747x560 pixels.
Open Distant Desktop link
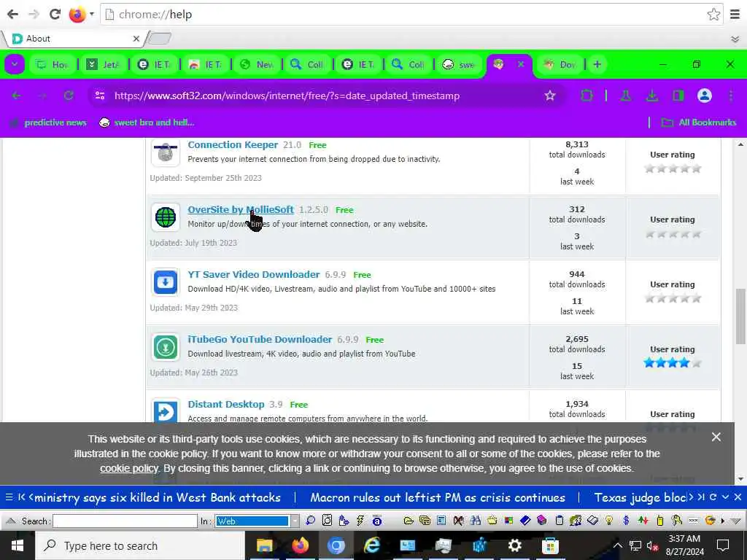pos(226,404)
